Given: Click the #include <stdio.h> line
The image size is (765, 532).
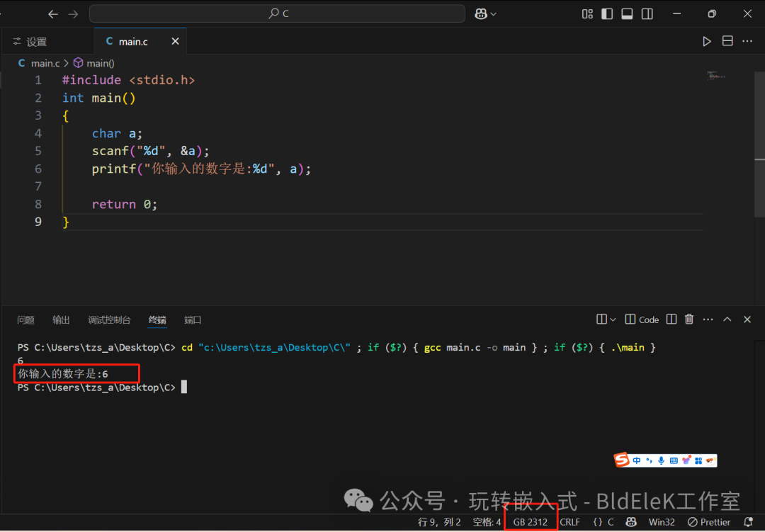Looking at the screenshot, I should [x=128, y=80].
